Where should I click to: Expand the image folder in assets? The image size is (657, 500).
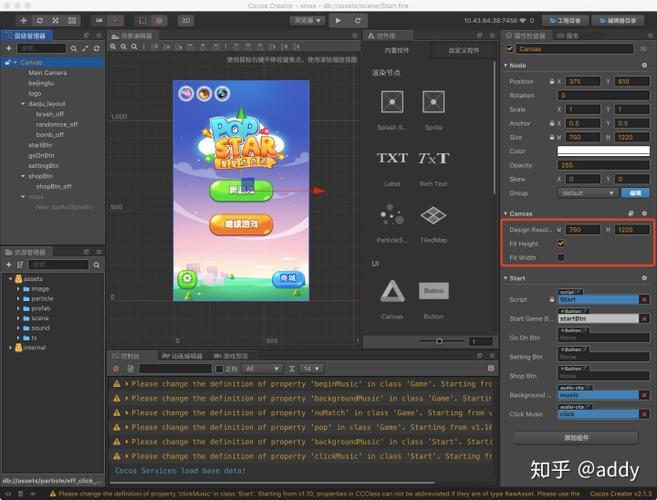click(18, 289)
